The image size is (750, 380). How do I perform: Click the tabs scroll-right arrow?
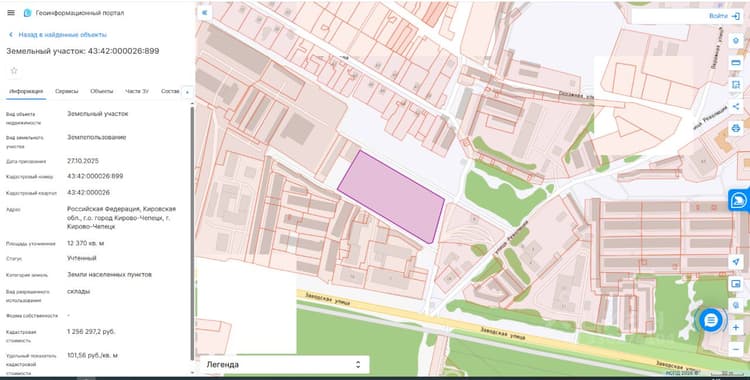click(x=188, y=92)
